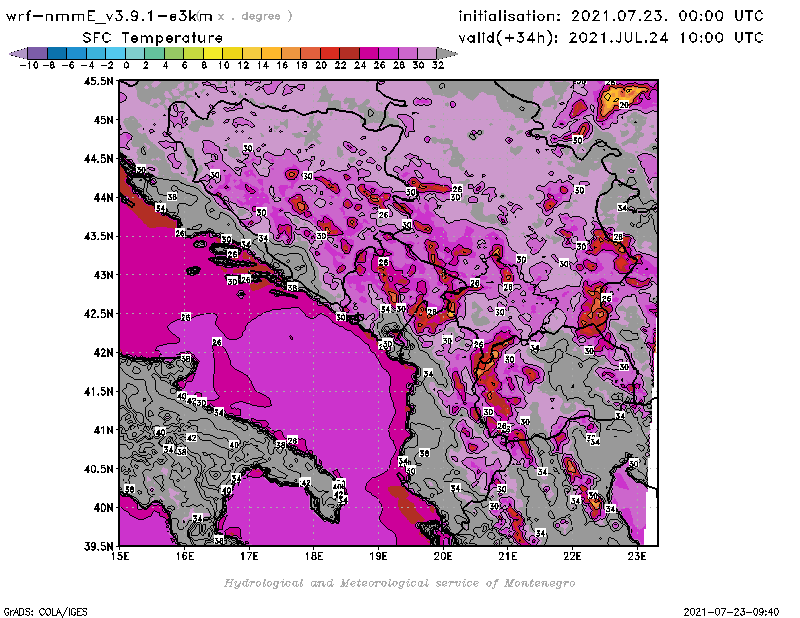Select the 39.5N latitude axis label
The width and height of the screenshot is (800, 618).
[98, 547]
